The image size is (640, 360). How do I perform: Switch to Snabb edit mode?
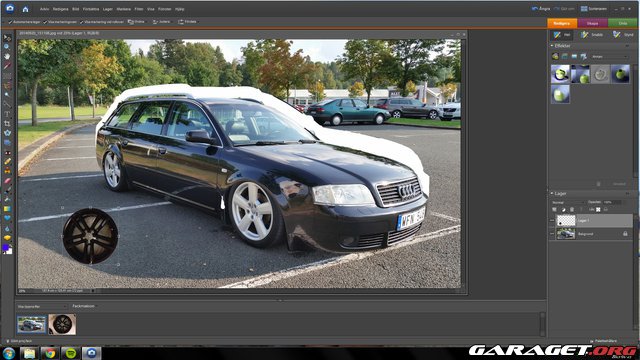592,35
